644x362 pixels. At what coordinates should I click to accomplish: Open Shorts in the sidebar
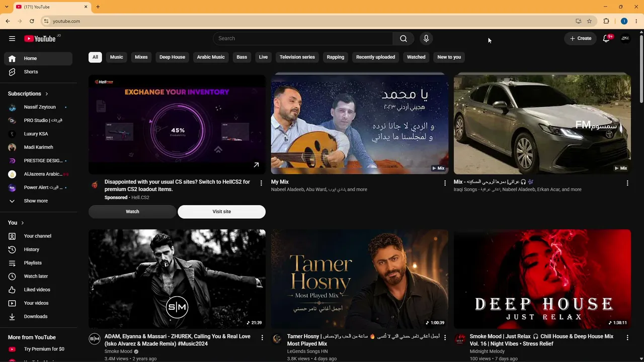pyautogui.click(x=38, y=72)
